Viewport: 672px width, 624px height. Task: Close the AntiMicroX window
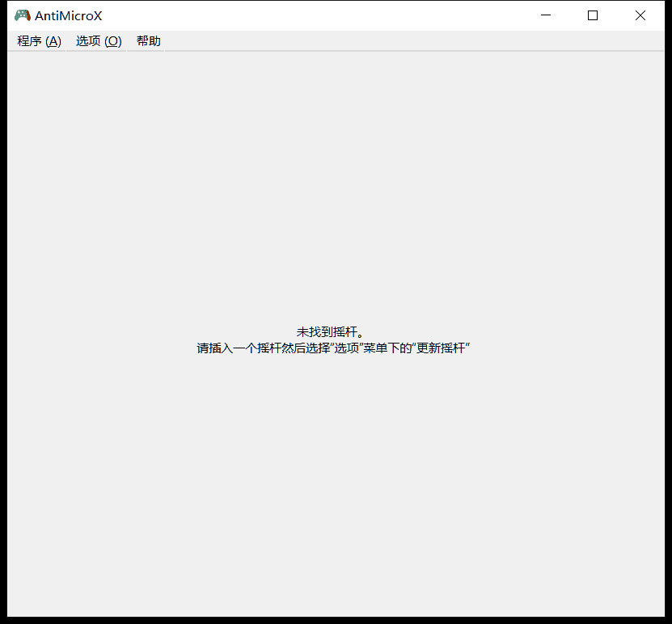pos(640,15)
